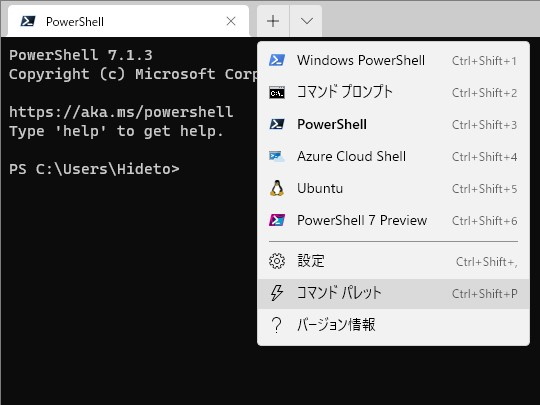540x405 pixels.
Task: Click the 'PowerShell 7.1.3' version line
Action: (81, 55)
